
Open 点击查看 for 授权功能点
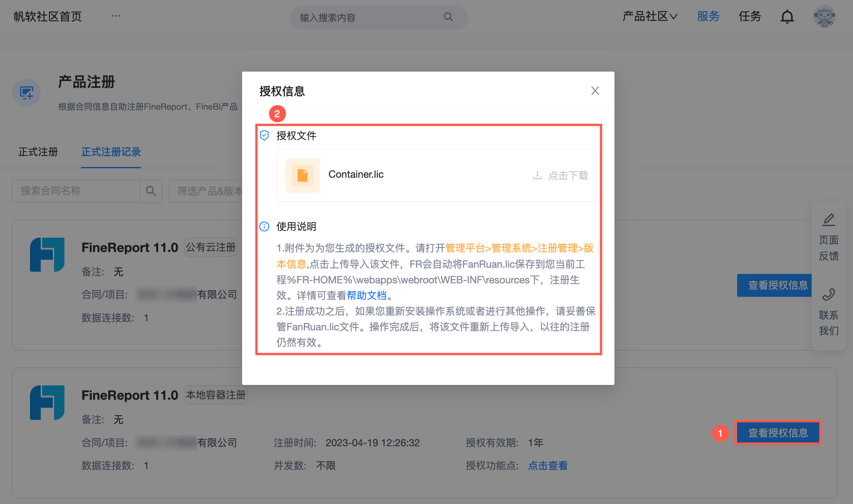click(x=548, y=466)
